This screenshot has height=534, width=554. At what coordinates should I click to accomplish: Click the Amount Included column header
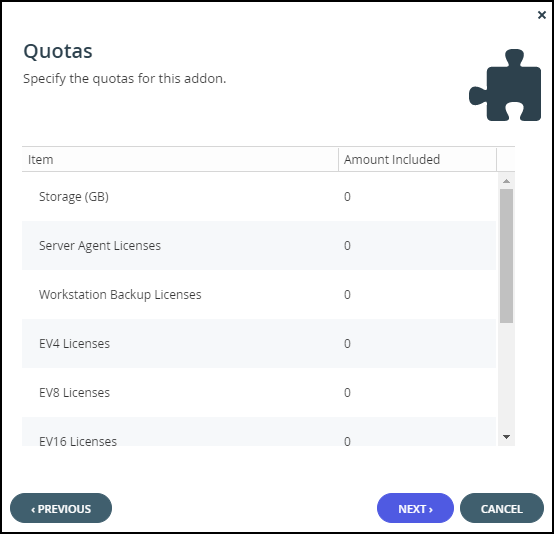417,159
